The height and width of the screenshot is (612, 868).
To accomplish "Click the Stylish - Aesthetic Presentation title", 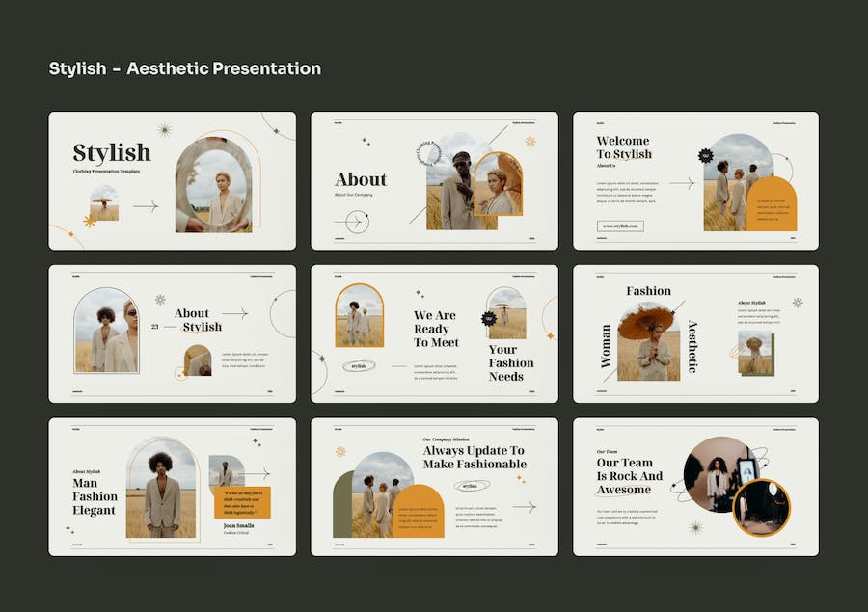I will (x=185, y=68).
